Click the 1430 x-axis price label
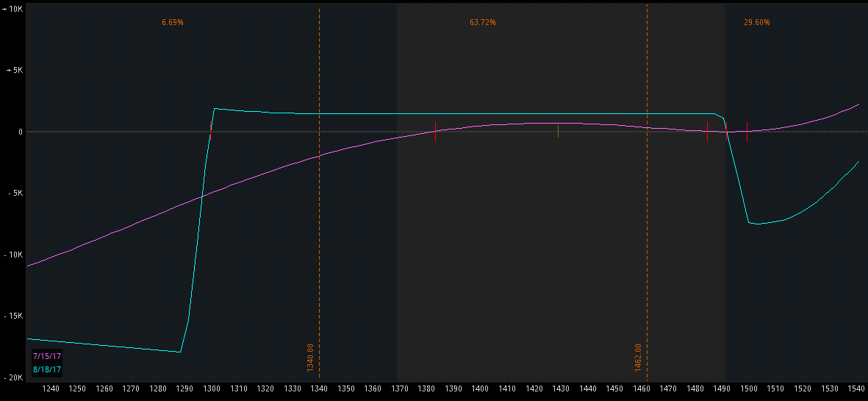Image resolution: width=868 pixels, height=401 pixels. tap(561, 388)
